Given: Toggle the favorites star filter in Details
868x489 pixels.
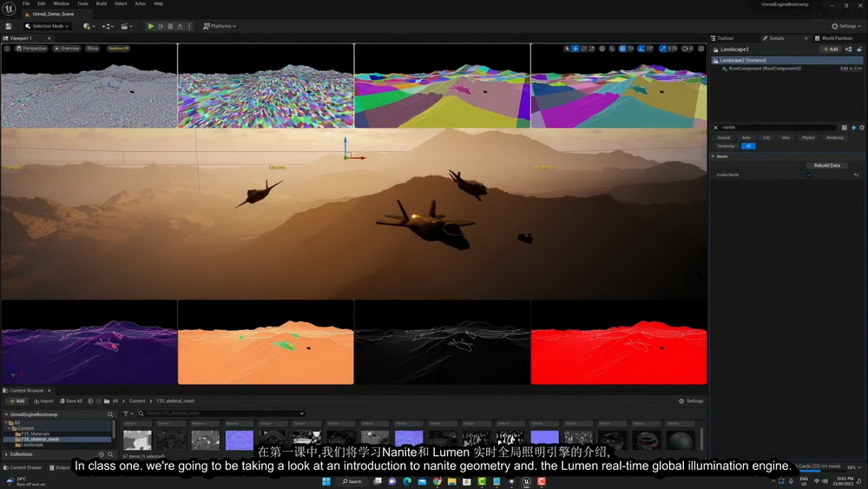Looking at the screenshot, I should [853, 128].
